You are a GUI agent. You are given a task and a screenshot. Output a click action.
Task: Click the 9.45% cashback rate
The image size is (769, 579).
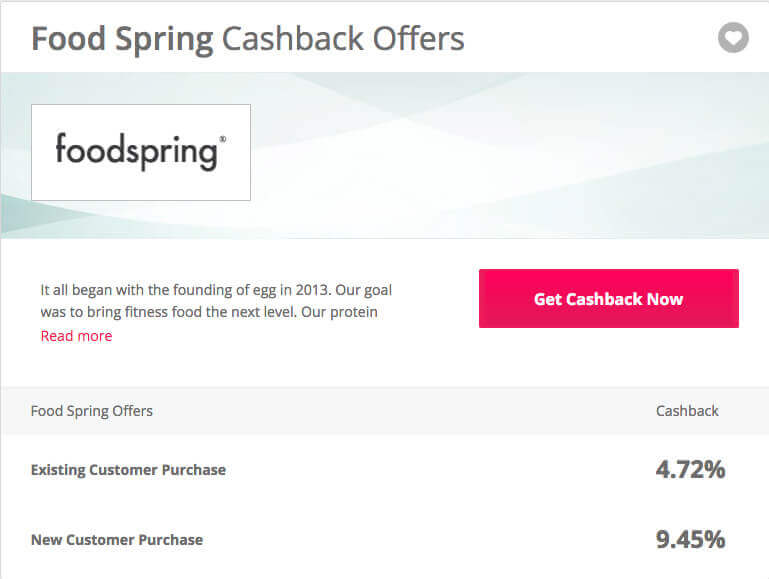(691, 539)
